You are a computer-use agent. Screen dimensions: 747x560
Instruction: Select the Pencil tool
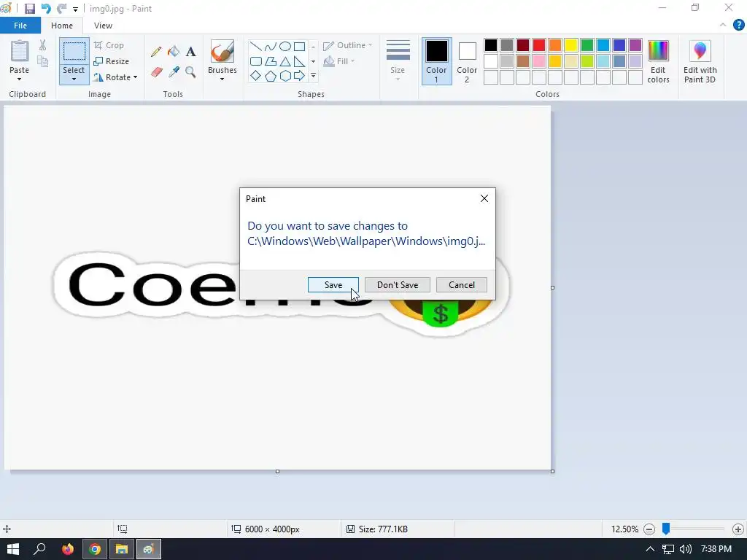(156, 52)
